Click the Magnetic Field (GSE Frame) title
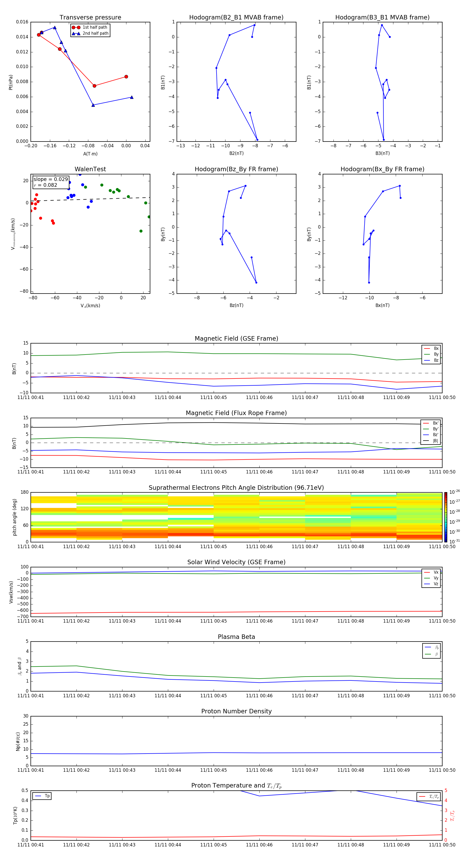The height and width of the screenshot is (868, 473). (236, 339)
